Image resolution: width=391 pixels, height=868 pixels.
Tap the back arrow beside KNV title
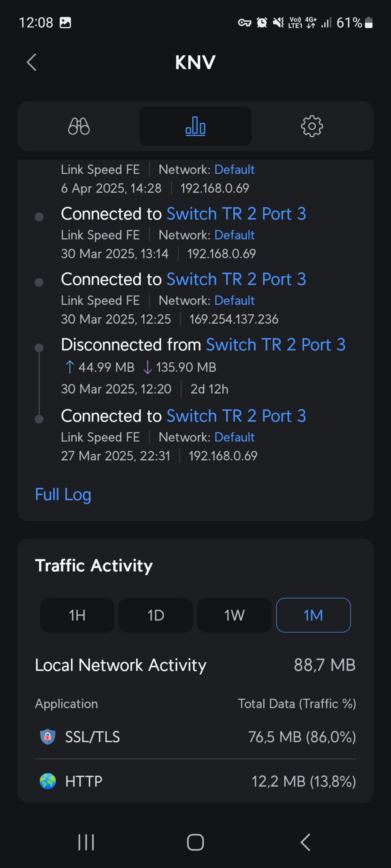(31, 62)
